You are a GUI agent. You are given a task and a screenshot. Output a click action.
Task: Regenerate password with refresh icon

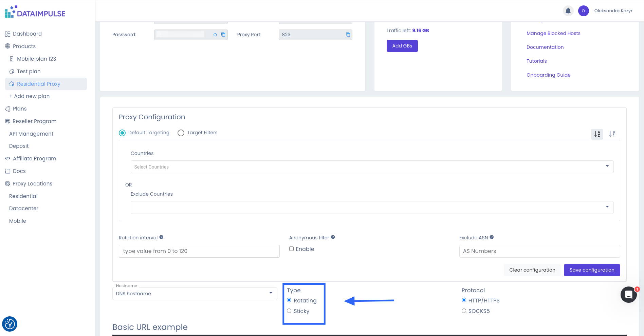coord(215,35)
